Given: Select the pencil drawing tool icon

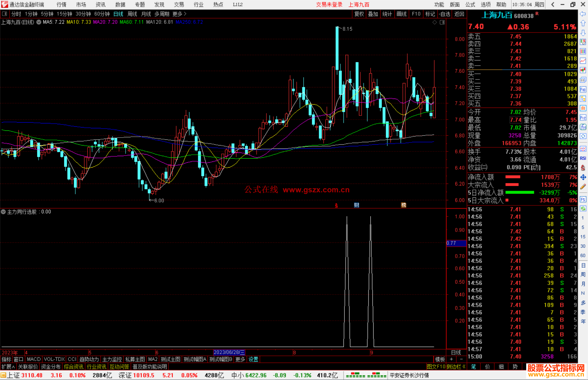Looking at the screenshot, I should [583, 187].
